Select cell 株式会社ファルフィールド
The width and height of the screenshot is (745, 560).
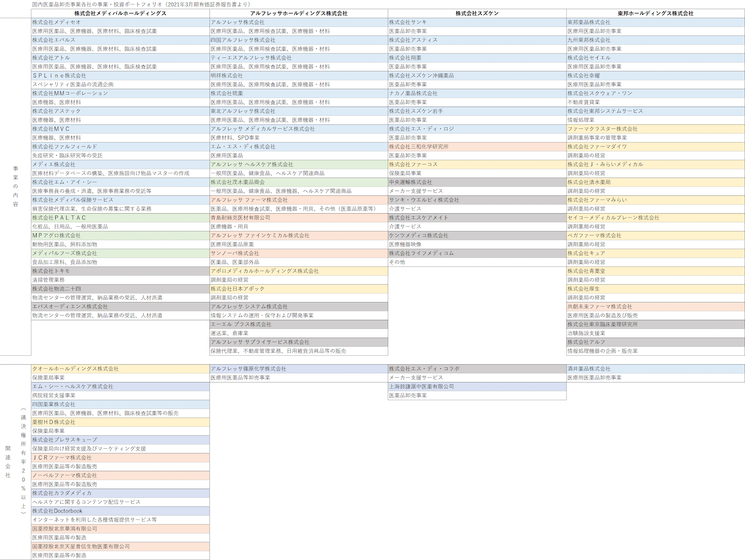(120, 147)
